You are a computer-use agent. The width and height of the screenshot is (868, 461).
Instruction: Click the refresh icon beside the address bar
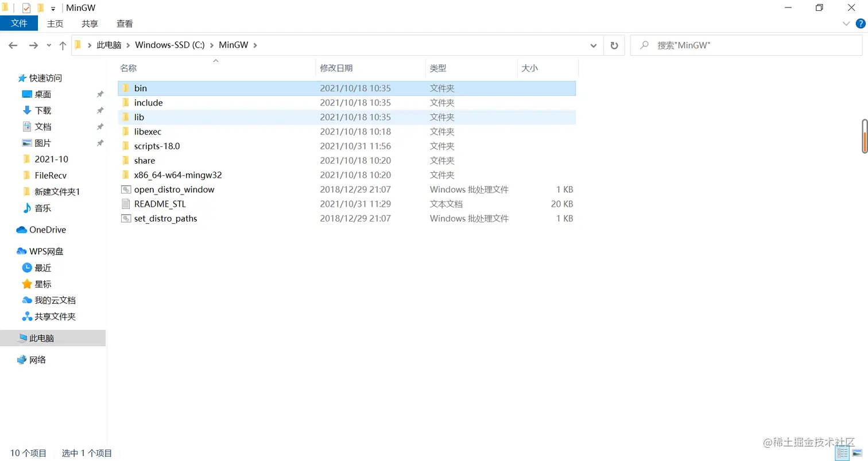pyautogui.click(x=614, y=45)
